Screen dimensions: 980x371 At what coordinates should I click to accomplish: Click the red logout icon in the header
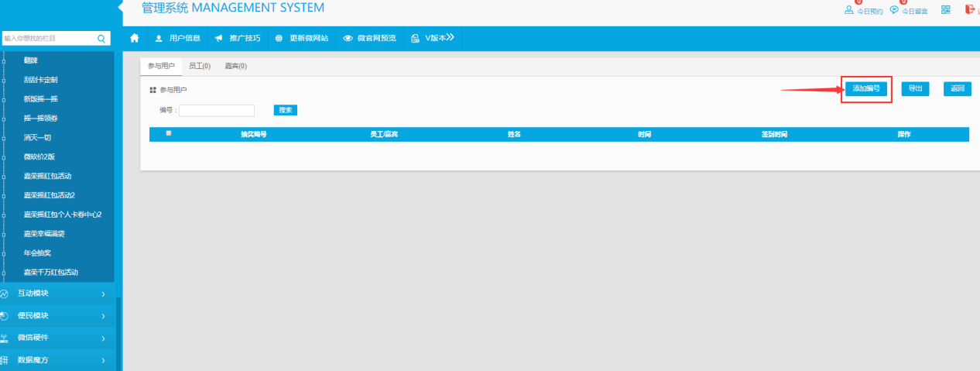[x=968, y=10]
